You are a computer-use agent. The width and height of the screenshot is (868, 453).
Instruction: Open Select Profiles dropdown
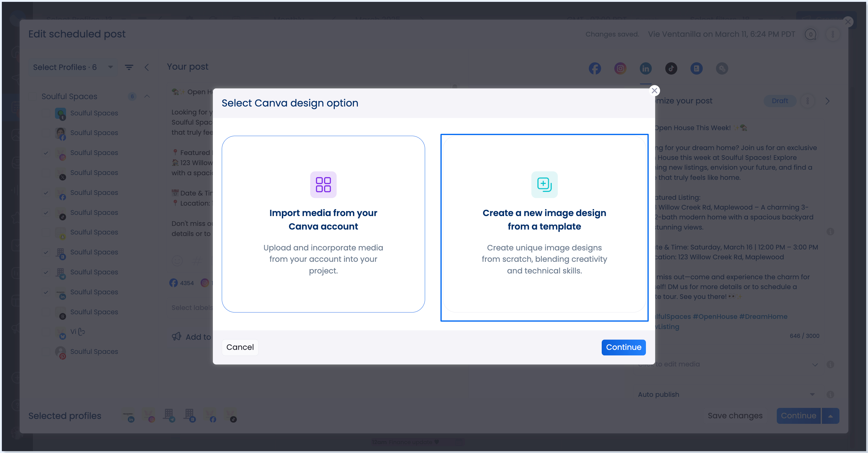[x=73, y=67]
